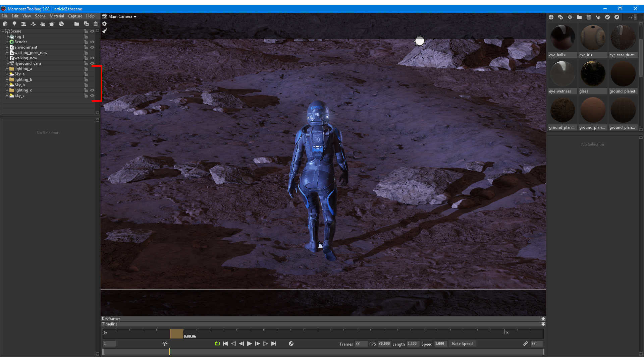
Task: Expand the lighting_c folder
Action: click(x=7, y=90)
